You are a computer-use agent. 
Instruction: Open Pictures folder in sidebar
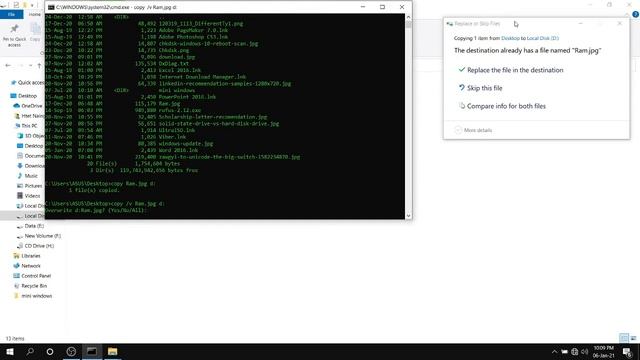(30, 186)
